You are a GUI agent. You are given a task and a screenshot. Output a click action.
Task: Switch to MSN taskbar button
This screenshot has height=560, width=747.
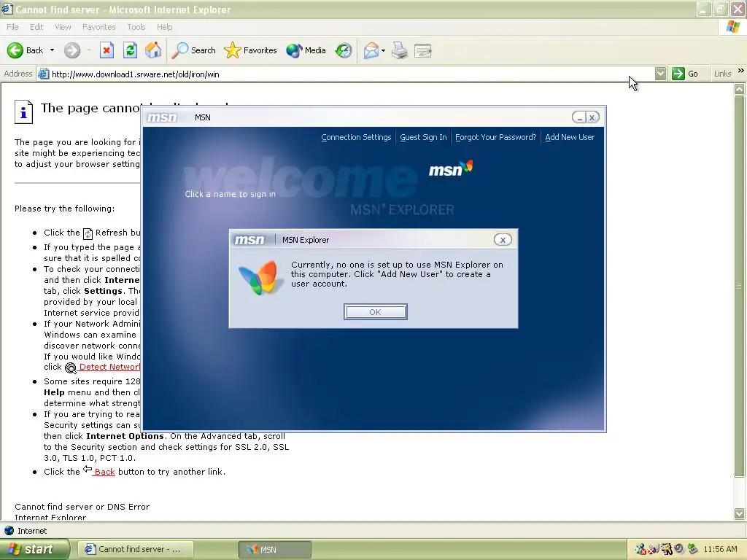tap(275, 549)
